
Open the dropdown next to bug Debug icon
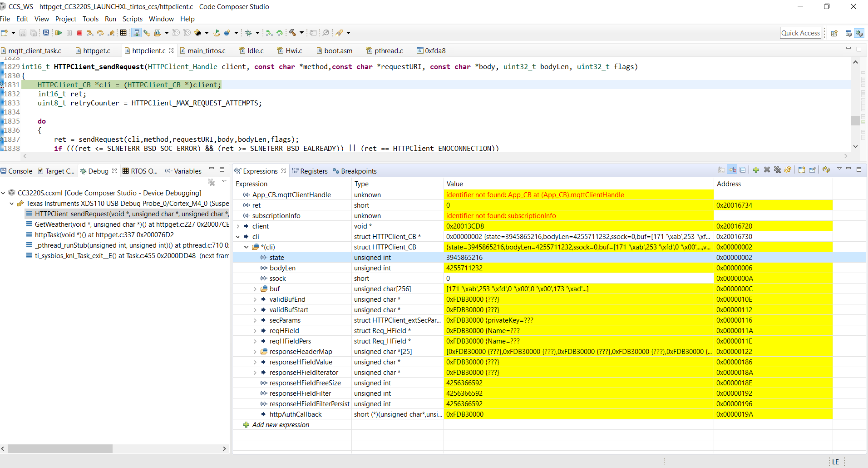(257, 33)
